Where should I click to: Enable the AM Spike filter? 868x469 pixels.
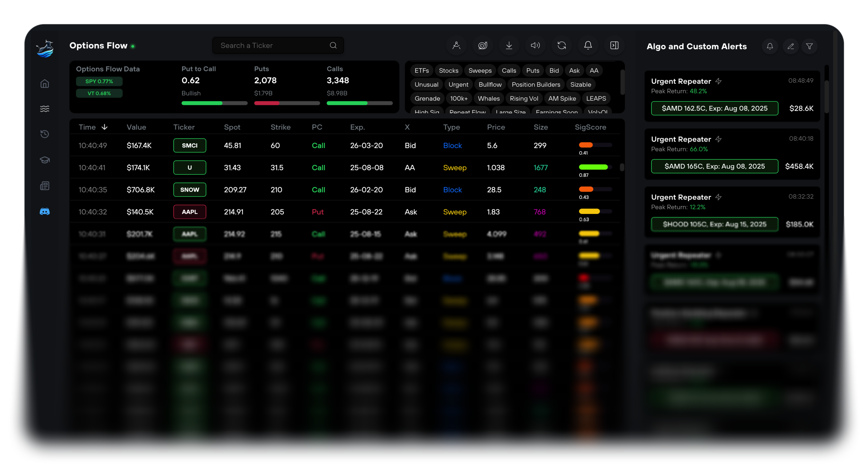click(x=562, y=99)
